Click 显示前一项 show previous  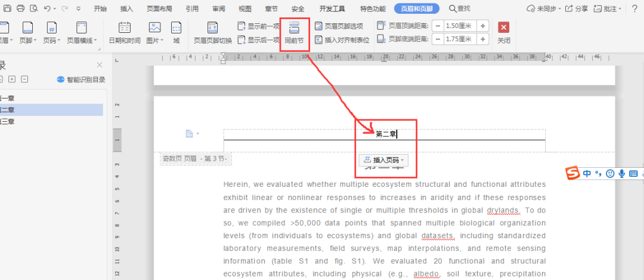point(259,26)
